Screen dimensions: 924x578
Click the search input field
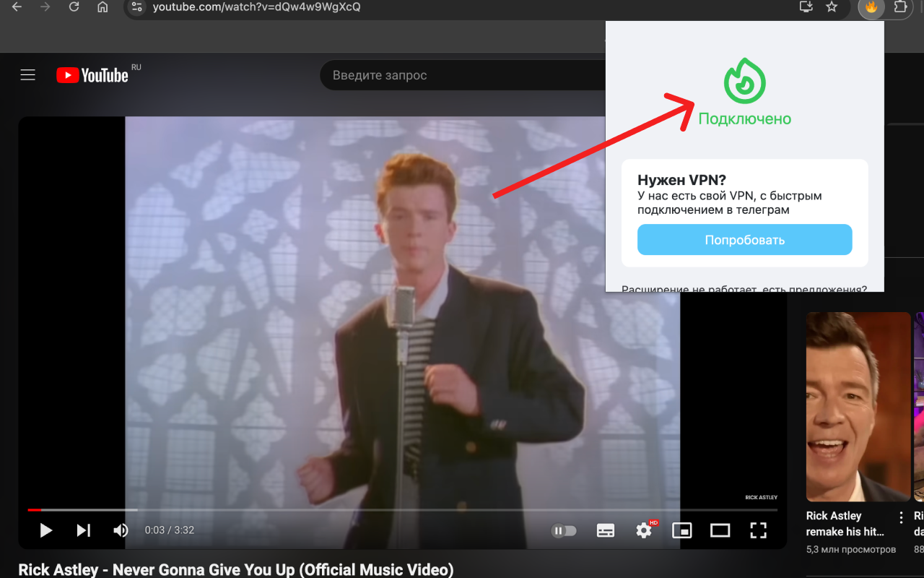[433, 74]
